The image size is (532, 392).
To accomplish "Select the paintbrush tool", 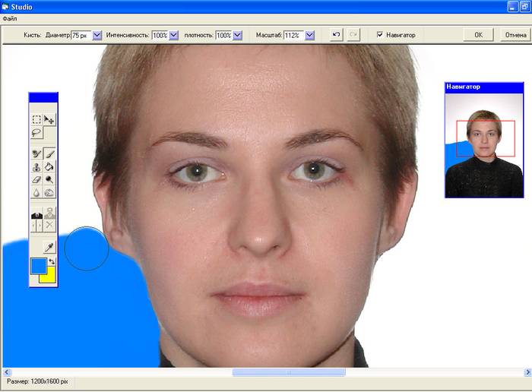I will point(49,153).
